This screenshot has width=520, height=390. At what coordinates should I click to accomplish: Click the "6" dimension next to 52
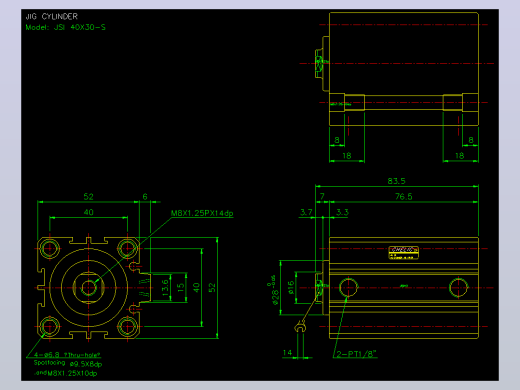[x=145, y=197]
